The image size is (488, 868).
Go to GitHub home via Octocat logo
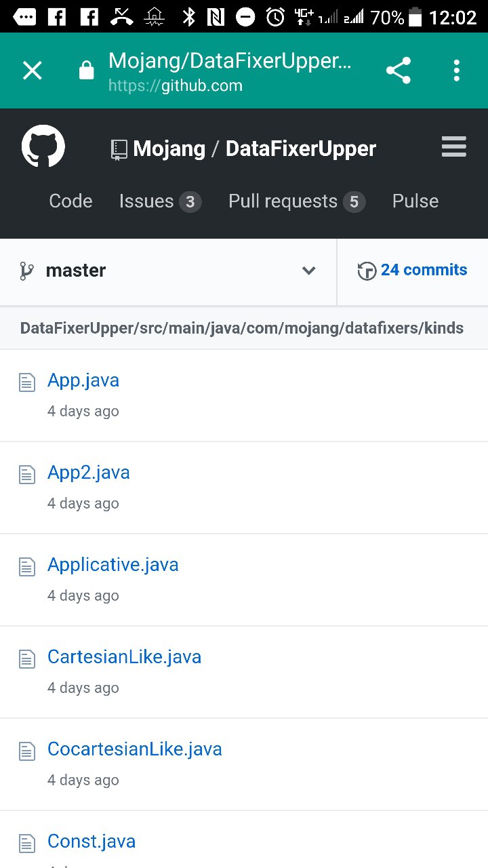point(43,146)
